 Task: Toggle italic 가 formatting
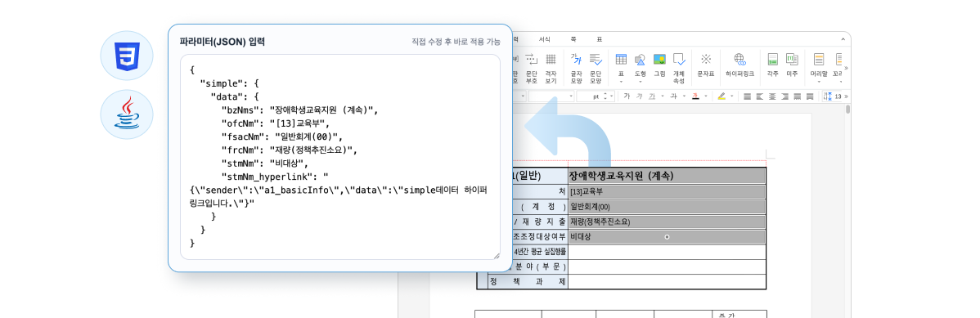point(640,96)
